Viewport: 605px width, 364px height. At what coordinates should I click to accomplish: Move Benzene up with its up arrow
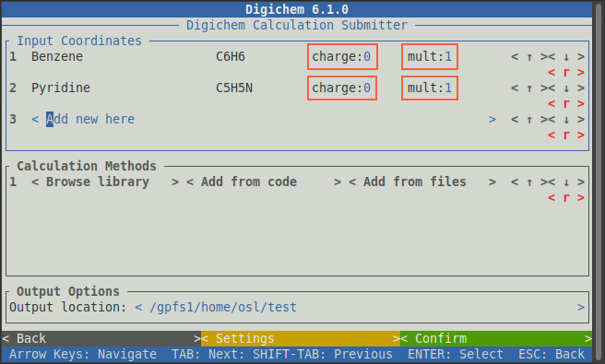click(529, 57)
